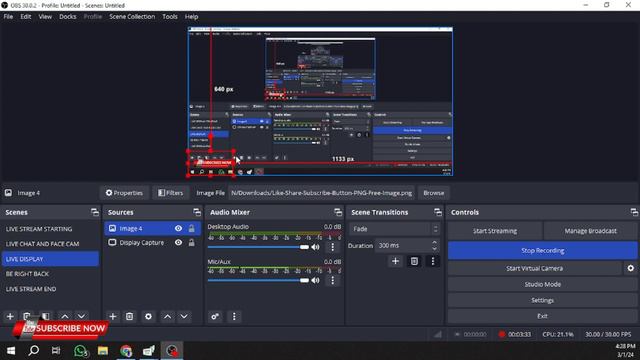The width and height of the screenshot is (640, 360).
Task: Decrease transition duration with down arrow
Action: [x=434, y=249]
